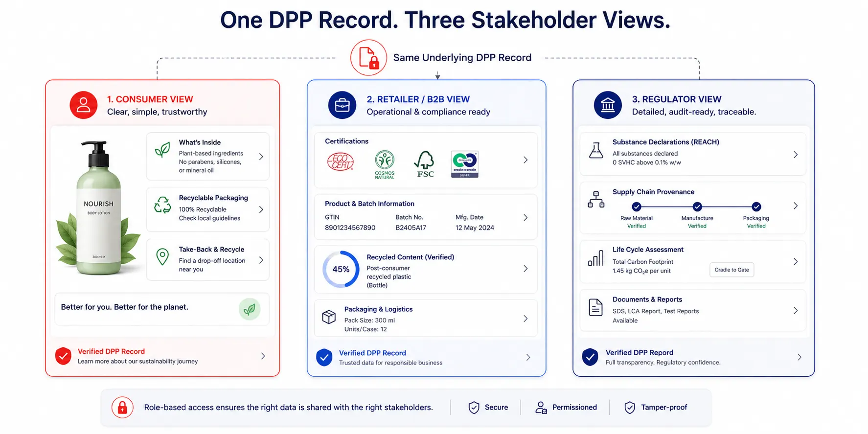Click the locked document DPP record icon
This screenshot has width=868, height=434.
click(x=369, y=58)
